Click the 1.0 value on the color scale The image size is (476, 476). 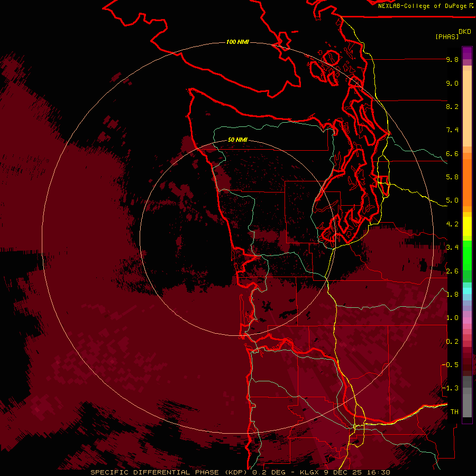[452, 318]
